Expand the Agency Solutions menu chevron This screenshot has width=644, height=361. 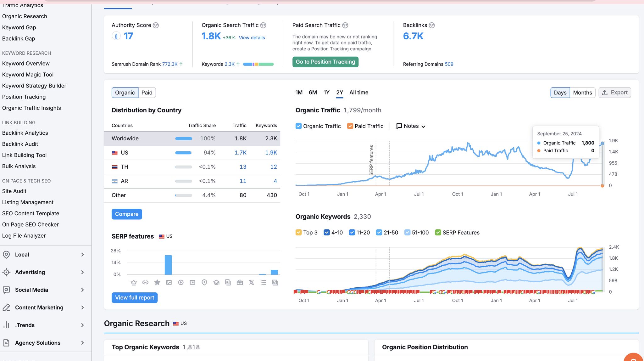[82, 343]
